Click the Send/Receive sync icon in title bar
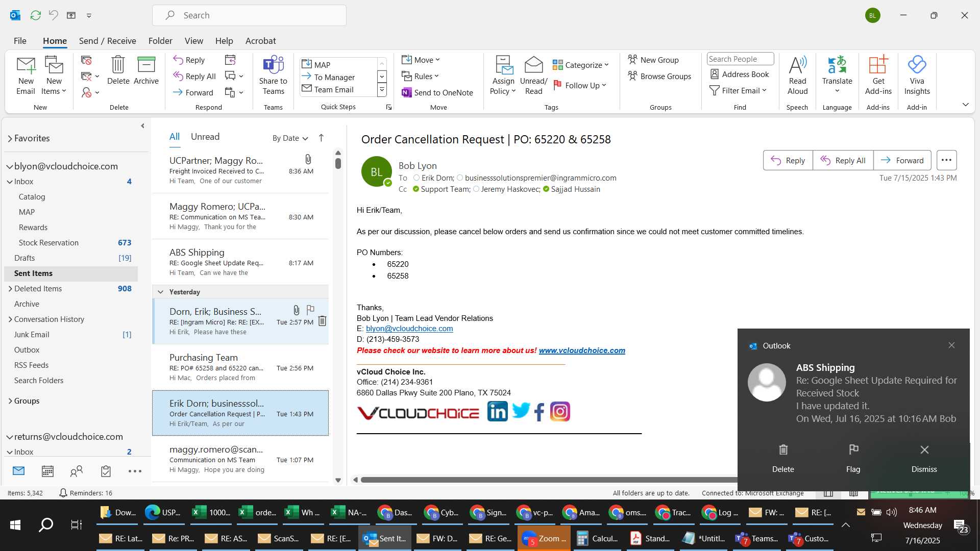The height and width of the screenshot is (551, 980). click(36, 15)
